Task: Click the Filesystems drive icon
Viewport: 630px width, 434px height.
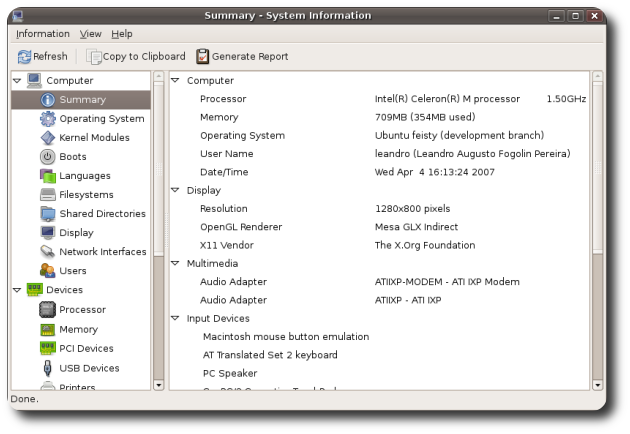Action: [48, 195]
